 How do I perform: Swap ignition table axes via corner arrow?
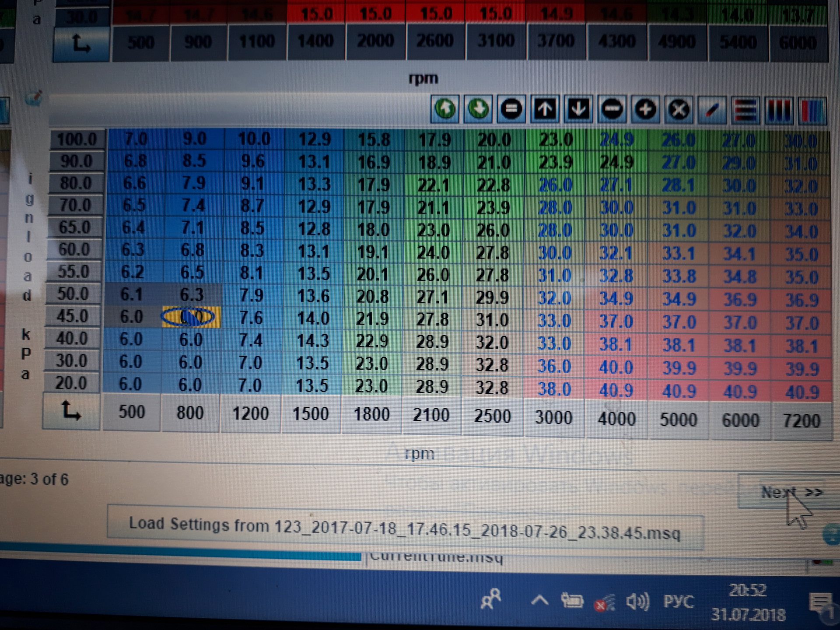(71, 411)
